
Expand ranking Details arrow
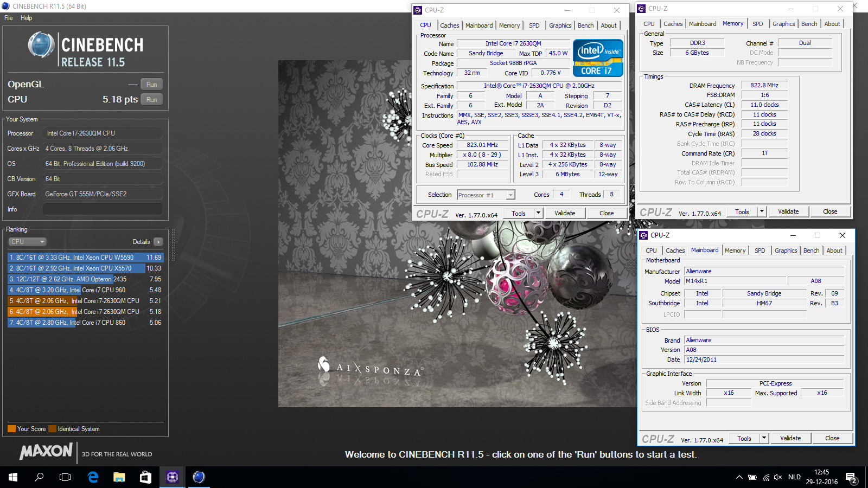pos(158,242)
